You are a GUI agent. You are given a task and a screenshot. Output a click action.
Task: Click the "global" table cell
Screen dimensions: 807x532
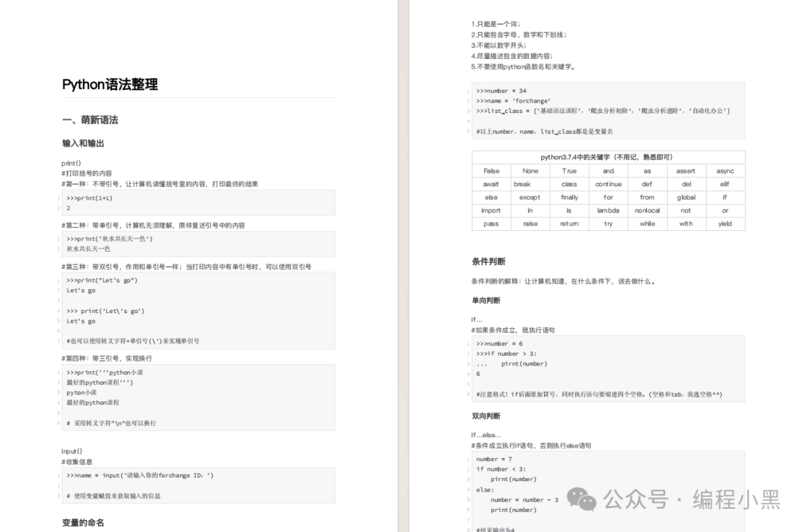(686, 197)
